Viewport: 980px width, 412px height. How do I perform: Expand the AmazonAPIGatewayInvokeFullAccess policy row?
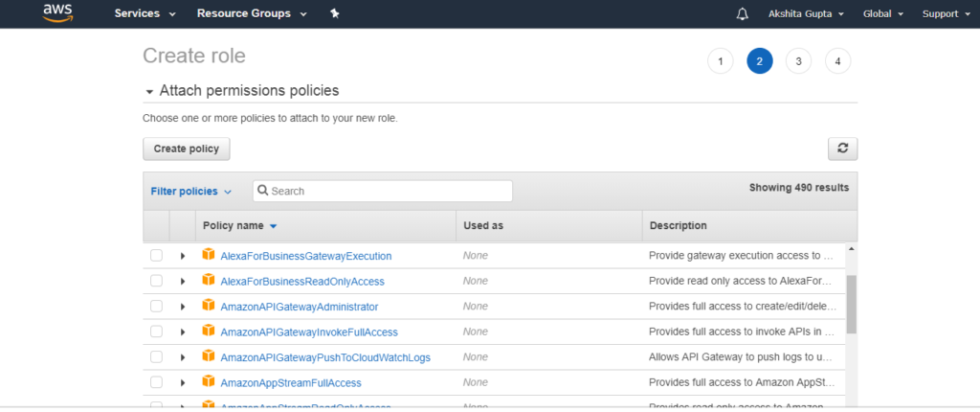[x=183, y=332]
